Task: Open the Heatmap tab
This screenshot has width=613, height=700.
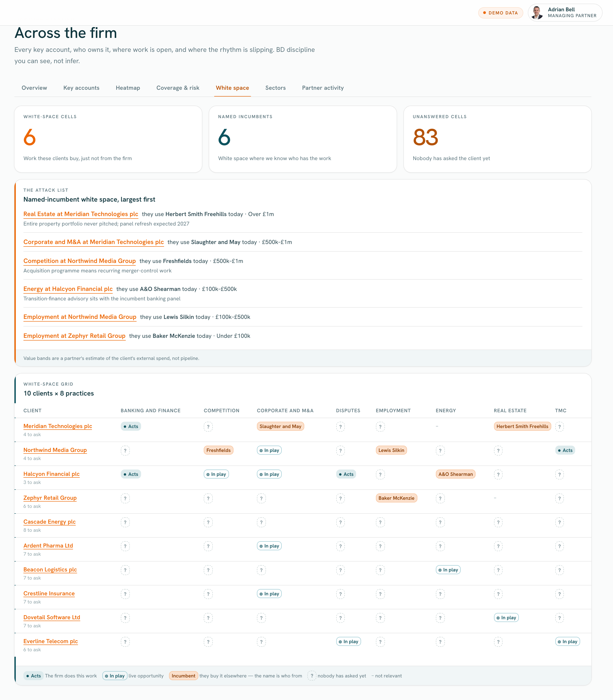Action: tap(128, 88)
